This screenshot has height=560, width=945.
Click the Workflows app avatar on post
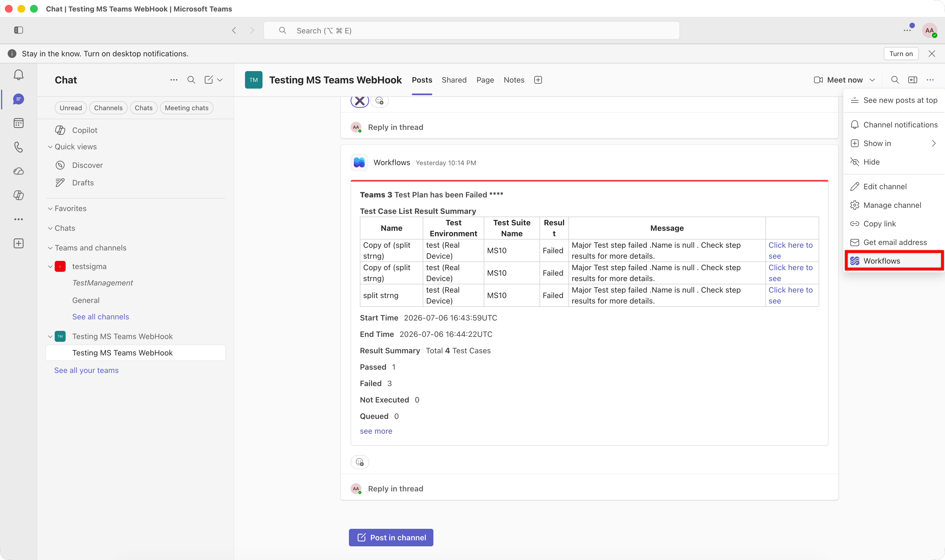[359, 163]
